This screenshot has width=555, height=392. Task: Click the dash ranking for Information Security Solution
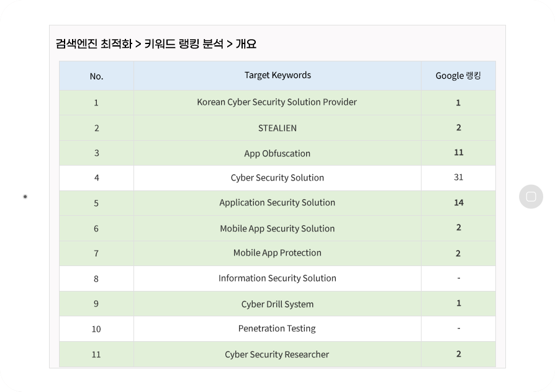pos(458,278)
